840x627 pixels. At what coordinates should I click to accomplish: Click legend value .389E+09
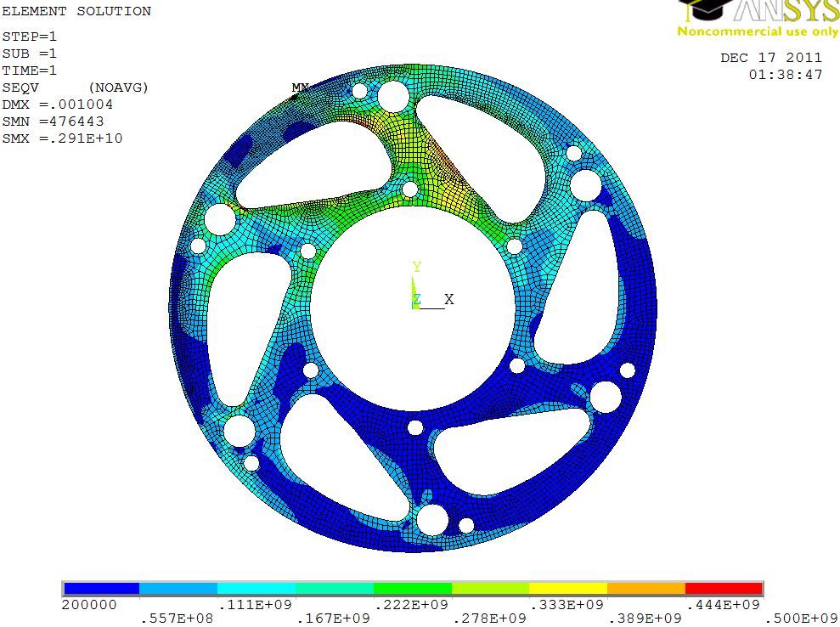[x=646, y=619]
